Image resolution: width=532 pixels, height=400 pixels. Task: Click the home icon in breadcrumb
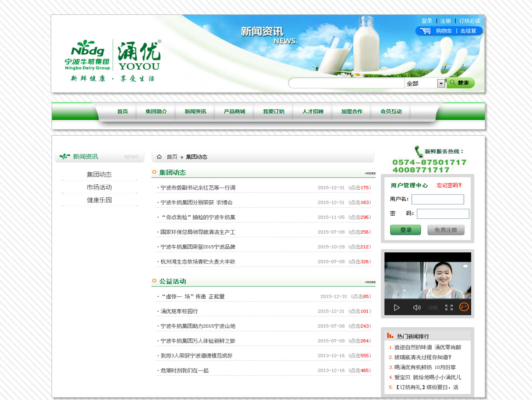point(159,157)
